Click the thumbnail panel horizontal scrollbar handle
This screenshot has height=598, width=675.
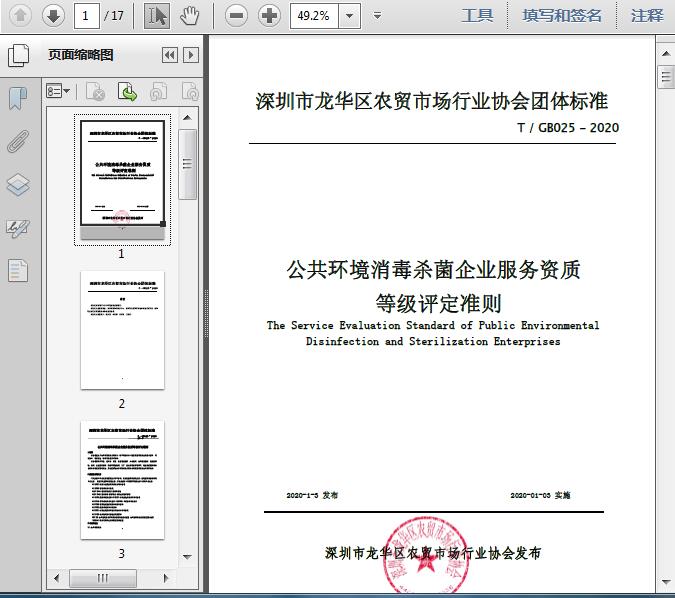pyautogui.click(x=103, y=578)
